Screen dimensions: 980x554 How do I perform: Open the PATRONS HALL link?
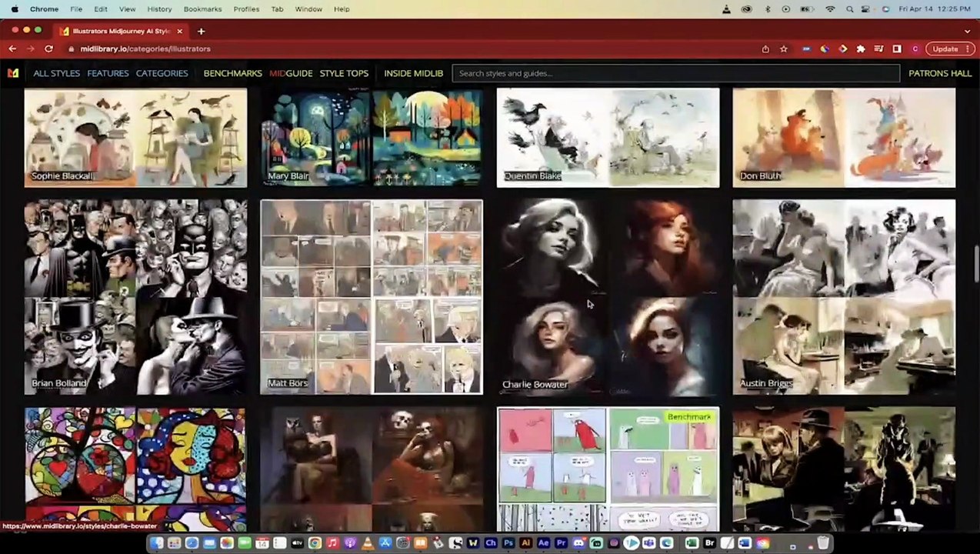tap(940, 73)
